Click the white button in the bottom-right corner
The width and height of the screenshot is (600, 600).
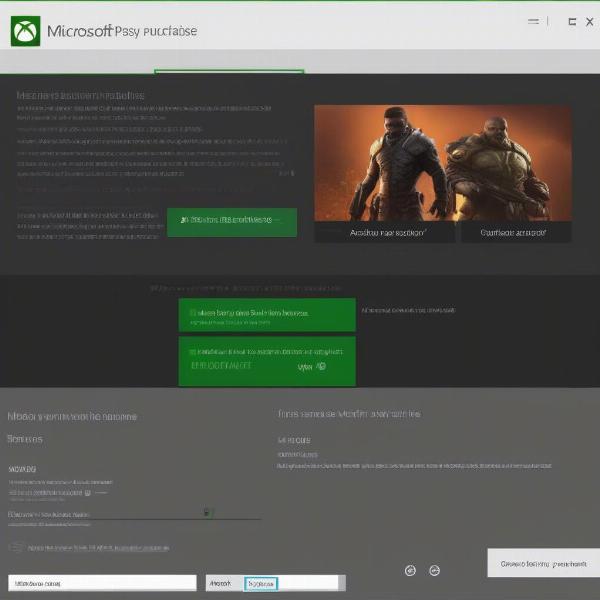[x=543, y=563]
